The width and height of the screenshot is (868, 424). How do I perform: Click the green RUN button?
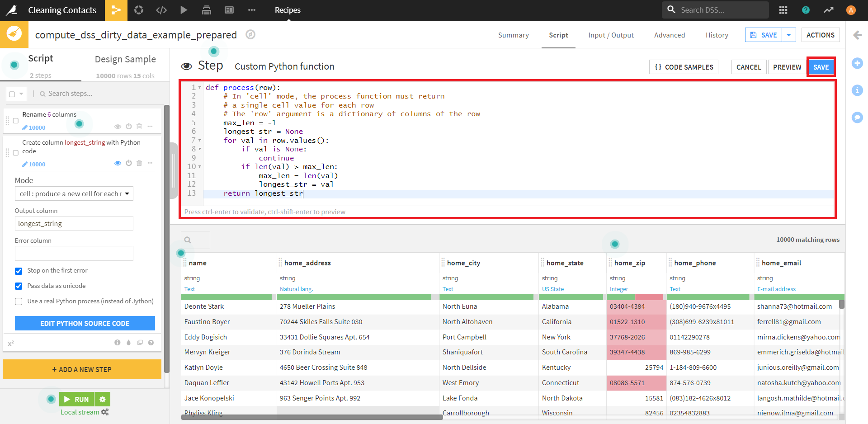[76, 399]
